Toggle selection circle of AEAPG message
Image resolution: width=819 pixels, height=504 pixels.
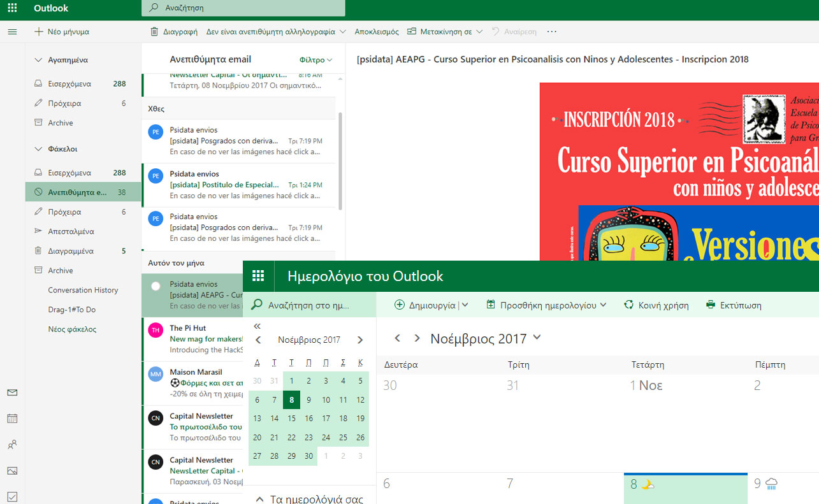[x=156, y=287]
